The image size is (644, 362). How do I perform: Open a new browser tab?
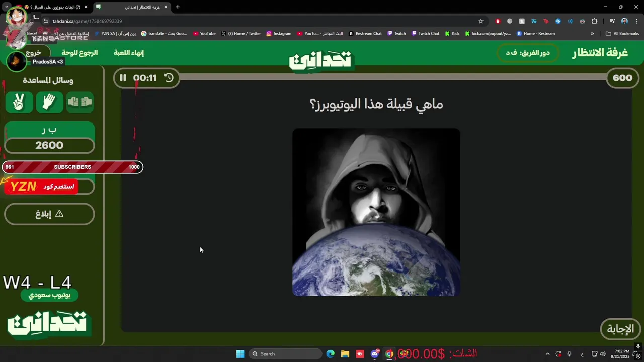click(x=178, y=7)
